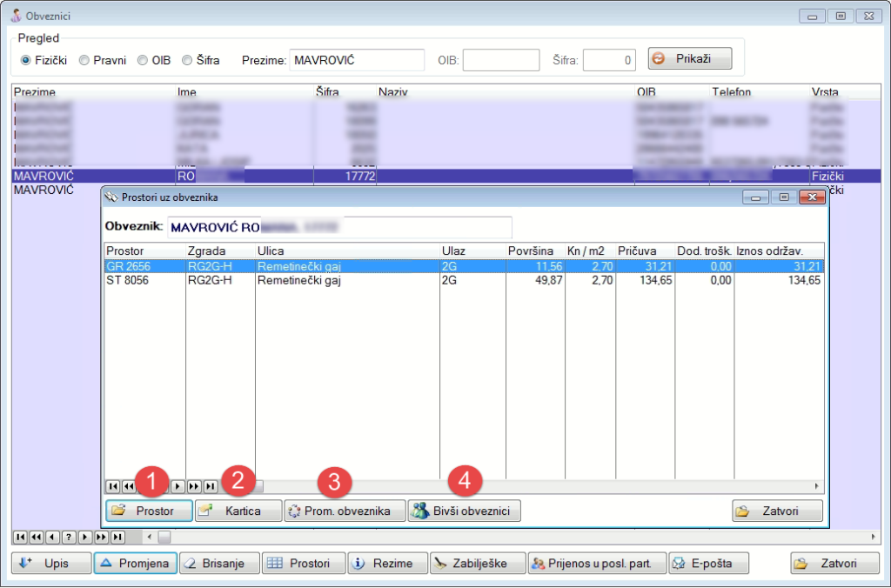This screenshot has width=891, height=588.
Task: Jump to first record in main navigator
Action: tap(21, 537)
